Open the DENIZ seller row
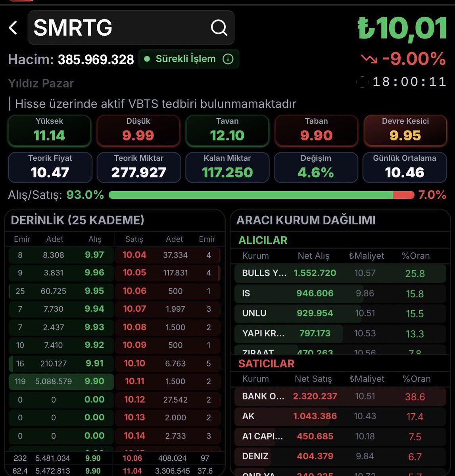 click(x=340, y=457)
